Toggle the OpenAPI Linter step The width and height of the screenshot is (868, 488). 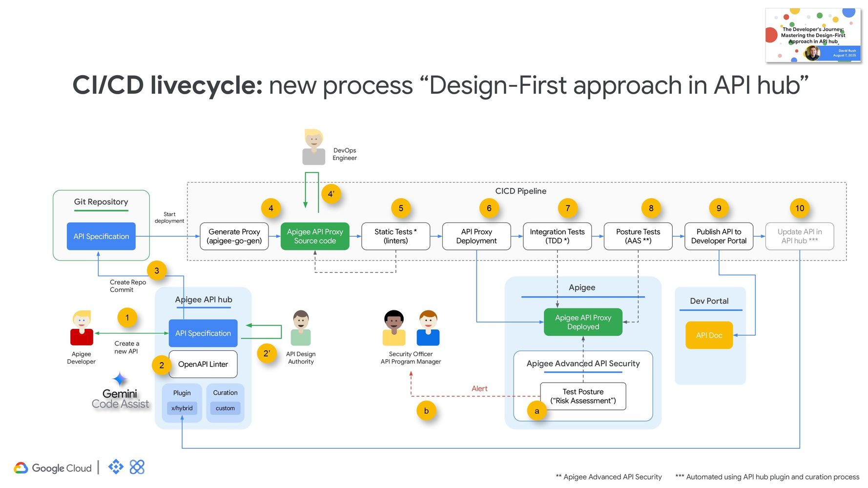[203, 364]
